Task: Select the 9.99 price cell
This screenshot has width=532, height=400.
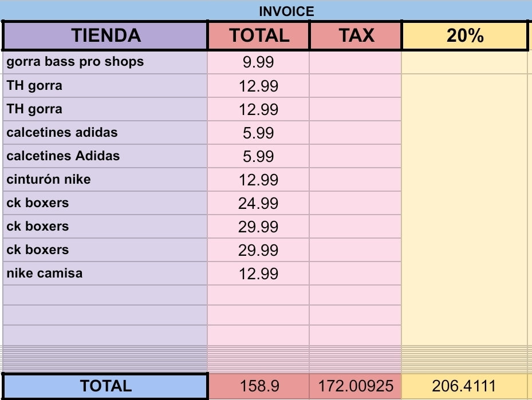Action: [x=259, y=62]
